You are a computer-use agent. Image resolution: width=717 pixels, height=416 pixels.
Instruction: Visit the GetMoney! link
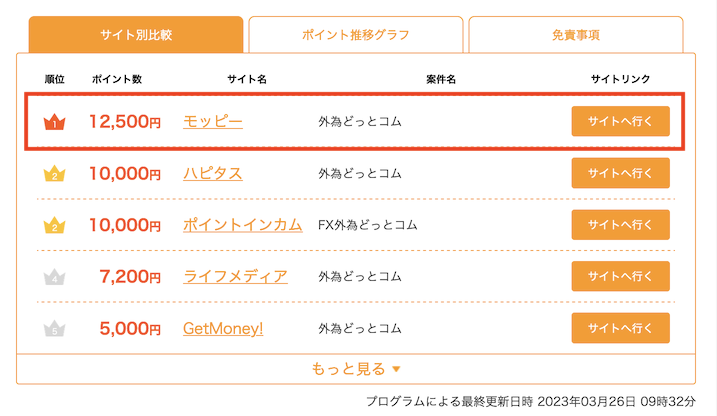point(223,329)
